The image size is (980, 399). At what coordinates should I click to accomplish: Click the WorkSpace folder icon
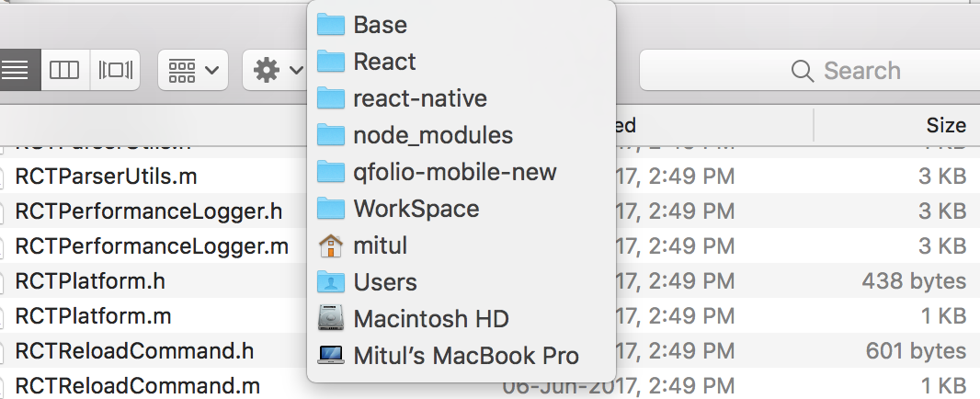pyautogui.click(x=331, y=209)
